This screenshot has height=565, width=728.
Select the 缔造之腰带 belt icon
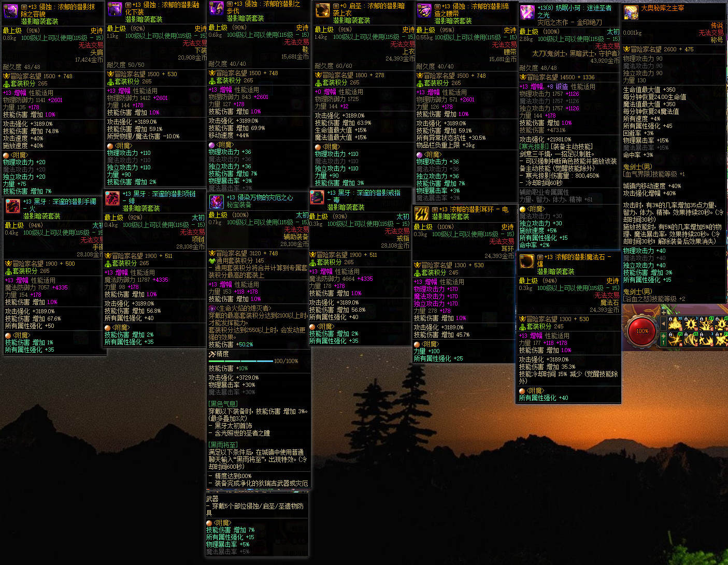pos(424,11)
